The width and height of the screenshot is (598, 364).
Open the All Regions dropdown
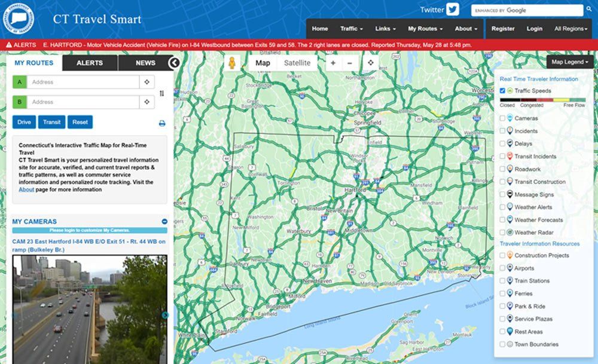point(570,29)
